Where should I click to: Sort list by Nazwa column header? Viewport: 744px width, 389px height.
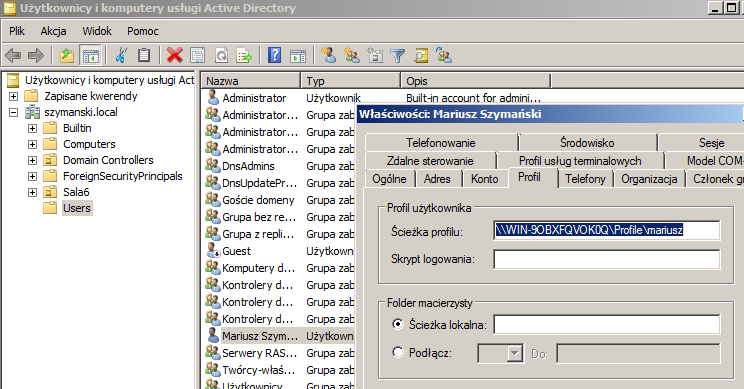click(x=251, y=81)
